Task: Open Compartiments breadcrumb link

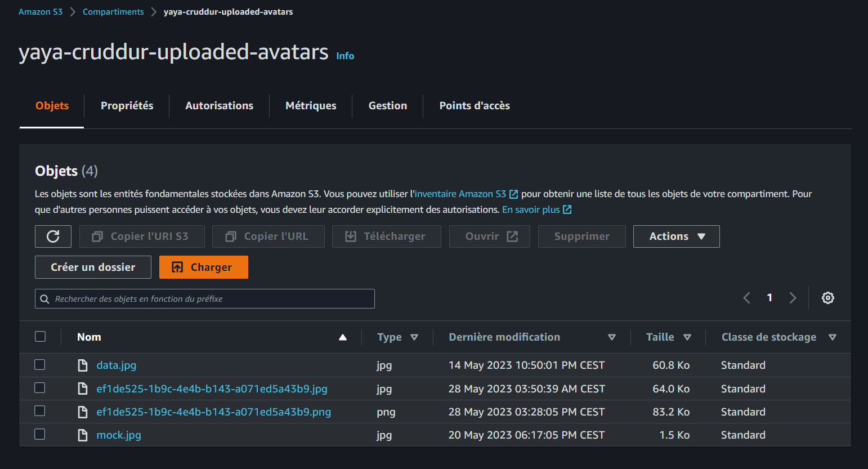Action: tap(113, 12)
